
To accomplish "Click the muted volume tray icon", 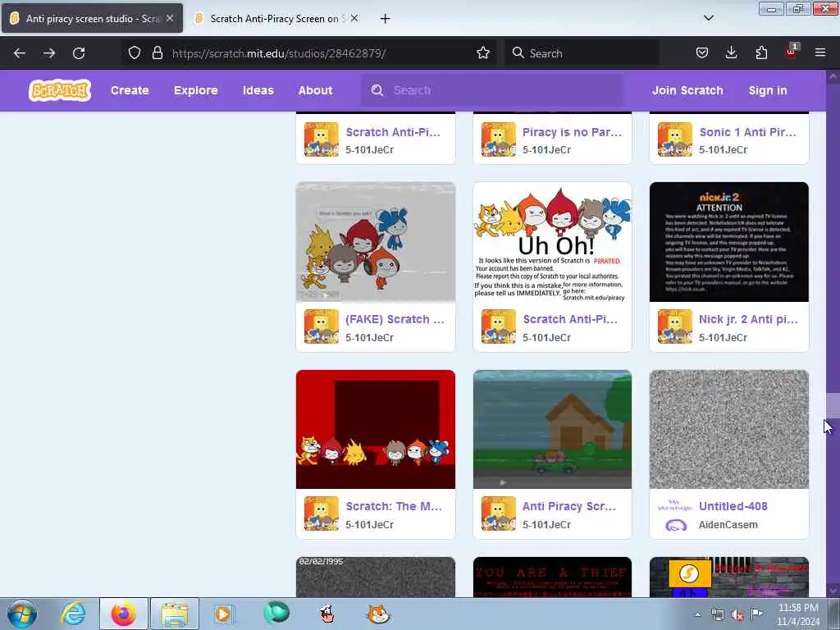I will pyautogui.click(x=737, y=615).
